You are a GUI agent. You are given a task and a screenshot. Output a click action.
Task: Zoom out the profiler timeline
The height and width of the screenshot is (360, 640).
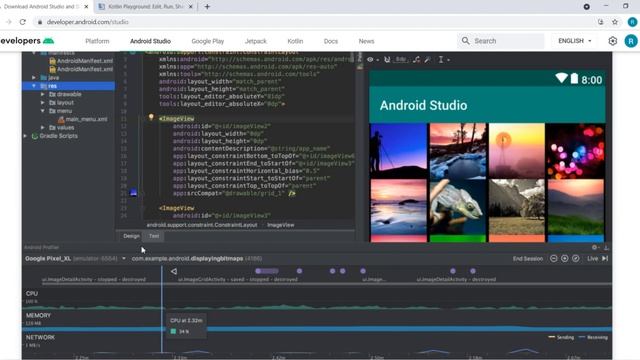553,258
